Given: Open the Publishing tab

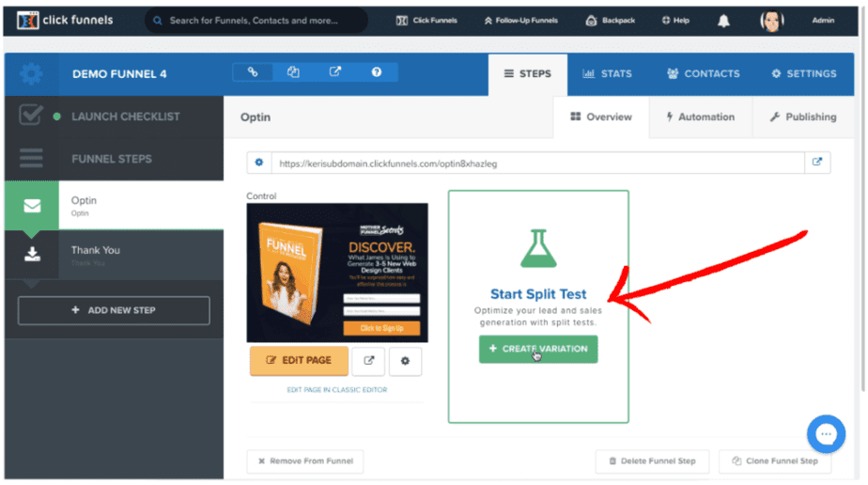Looking at the screenshot, I should (x=803, y=117).
